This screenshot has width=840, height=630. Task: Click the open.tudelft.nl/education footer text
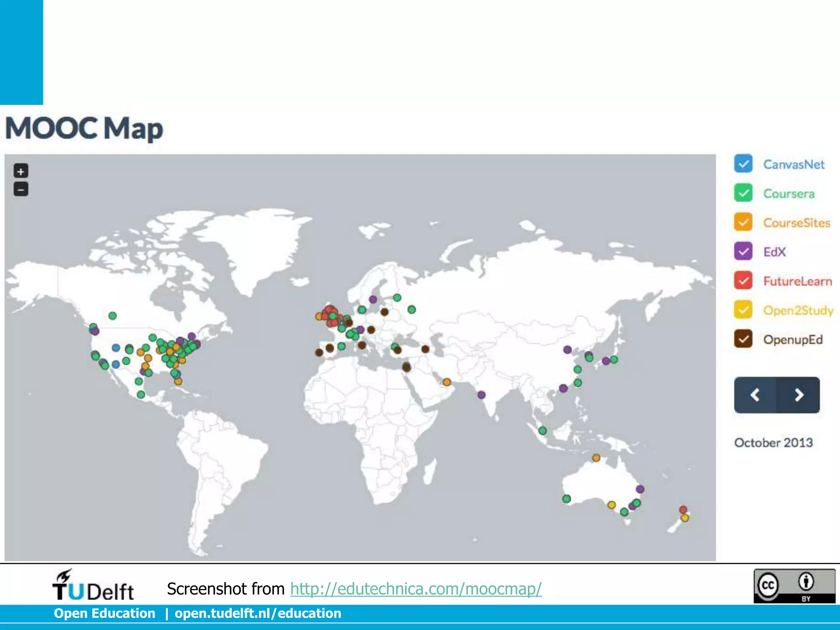pyautogui.click(x=258, y=613)
